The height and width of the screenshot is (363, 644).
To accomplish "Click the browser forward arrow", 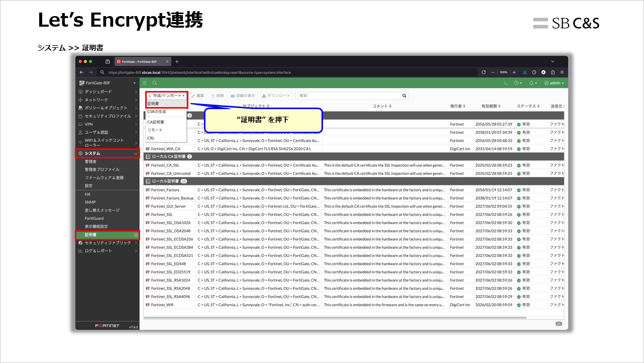I will (x=92, y=72).
